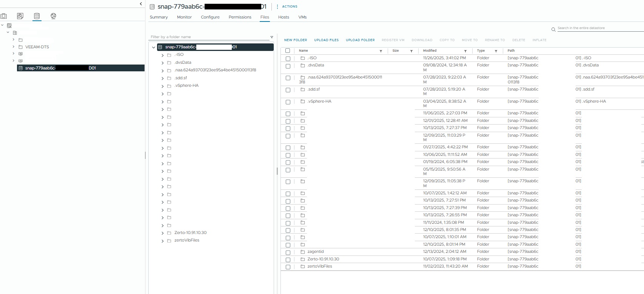The image size is (644, 294).
Task: Open the Networking inventory icon
Action: pyautogui.click(x=53, y=16)
